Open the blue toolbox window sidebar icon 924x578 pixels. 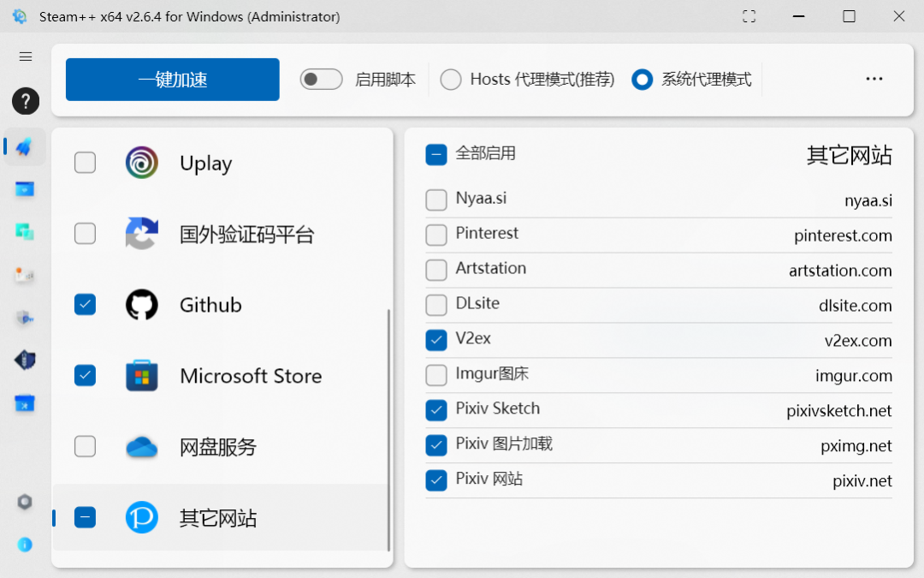tap(25, 404)
